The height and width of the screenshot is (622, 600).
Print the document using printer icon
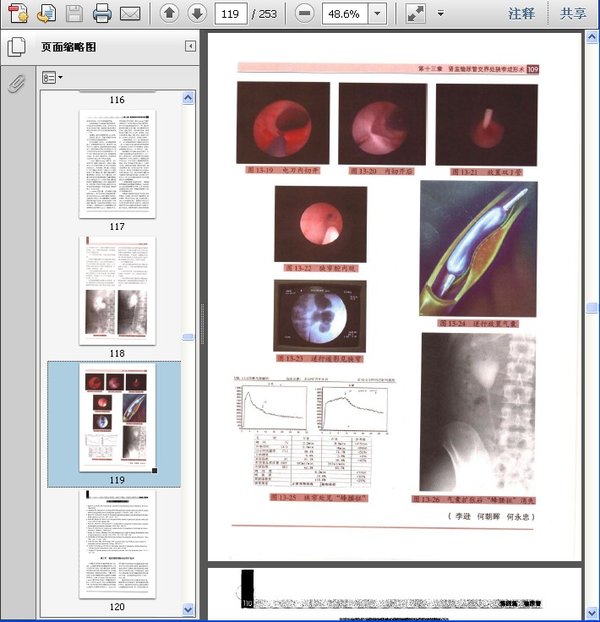pos(102,14)
